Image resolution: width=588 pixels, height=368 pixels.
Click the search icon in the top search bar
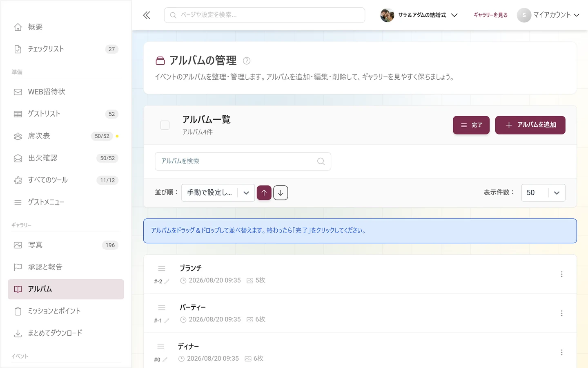pos(173,15)
